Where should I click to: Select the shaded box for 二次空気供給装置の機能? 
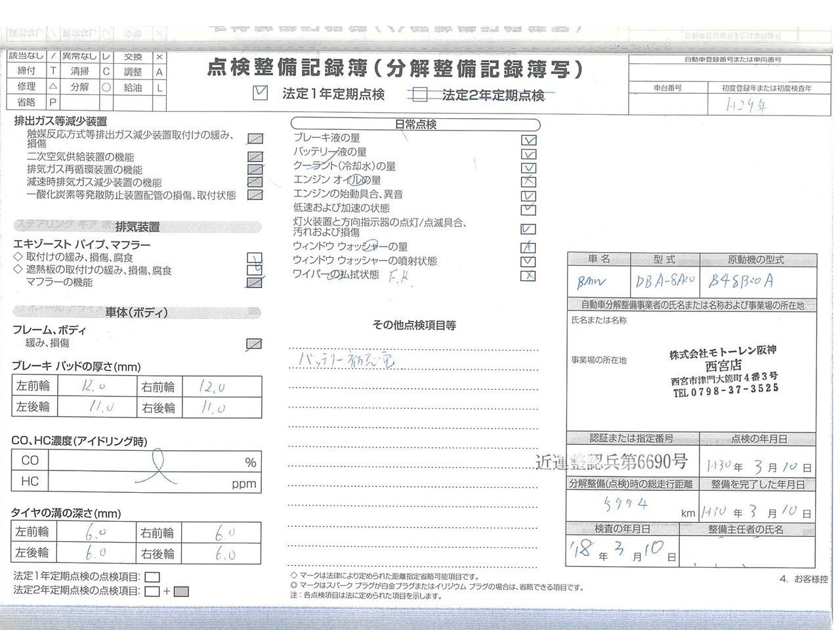point(255,157)
